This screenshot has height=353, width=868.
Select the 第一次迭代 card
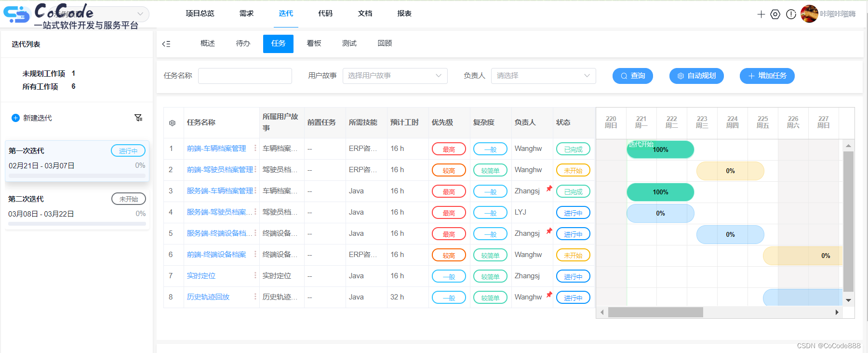click(x=77, y=161)
